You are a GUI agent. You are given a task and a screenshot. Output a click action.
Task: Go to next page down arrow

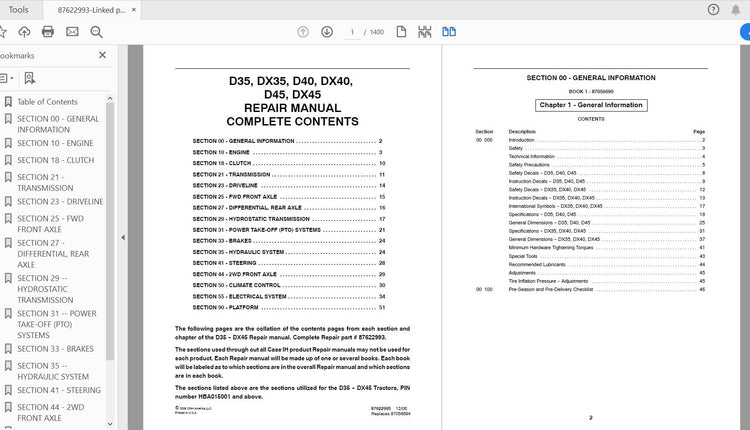(327, 32)
